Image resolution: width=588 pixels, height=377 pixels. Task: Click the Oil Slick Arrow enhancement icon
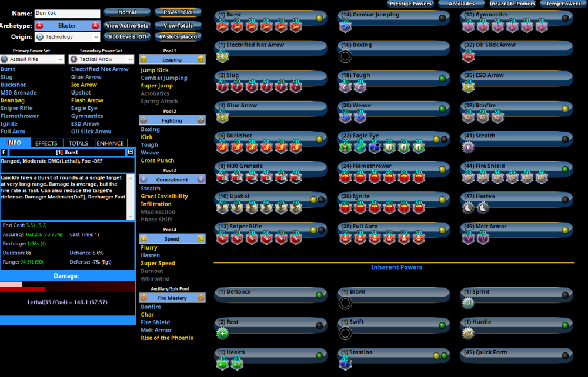point(469,56)
